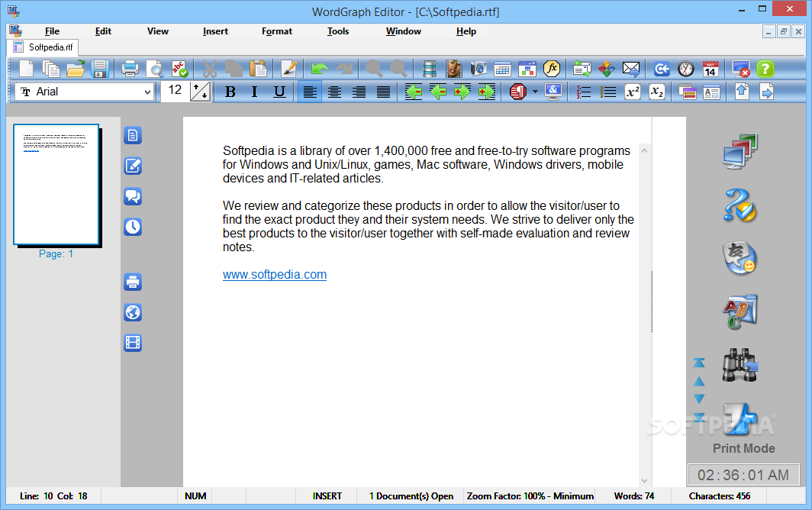Create a new blank document
The image size is (812, 510).
pos(26,69)
